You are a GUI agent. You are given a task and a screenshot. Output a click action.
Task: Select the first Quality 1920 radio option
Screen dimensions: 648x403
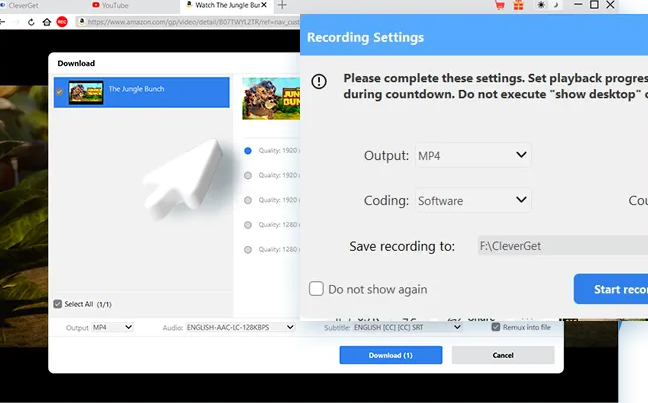(248, 151)
